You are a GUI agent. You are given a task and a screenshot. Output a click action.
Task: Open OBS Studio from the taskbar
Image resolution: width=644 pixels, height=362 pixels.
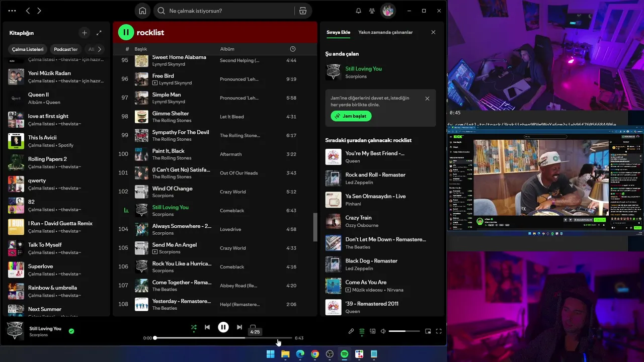click(330, 354)
